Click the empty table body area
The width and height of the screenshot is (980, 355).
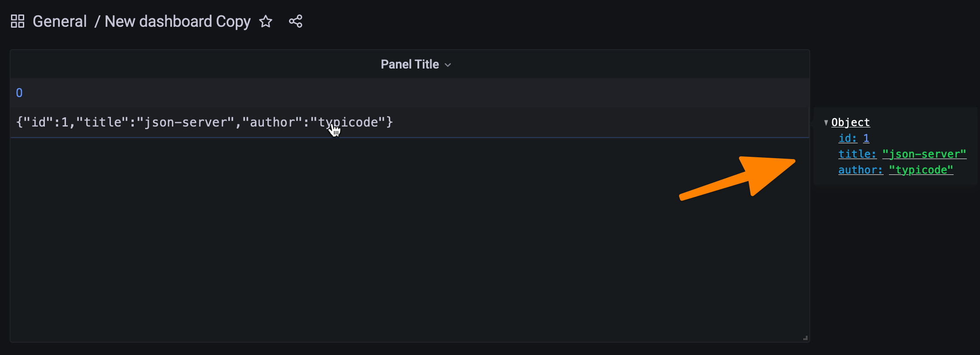(x=410, y=239)
